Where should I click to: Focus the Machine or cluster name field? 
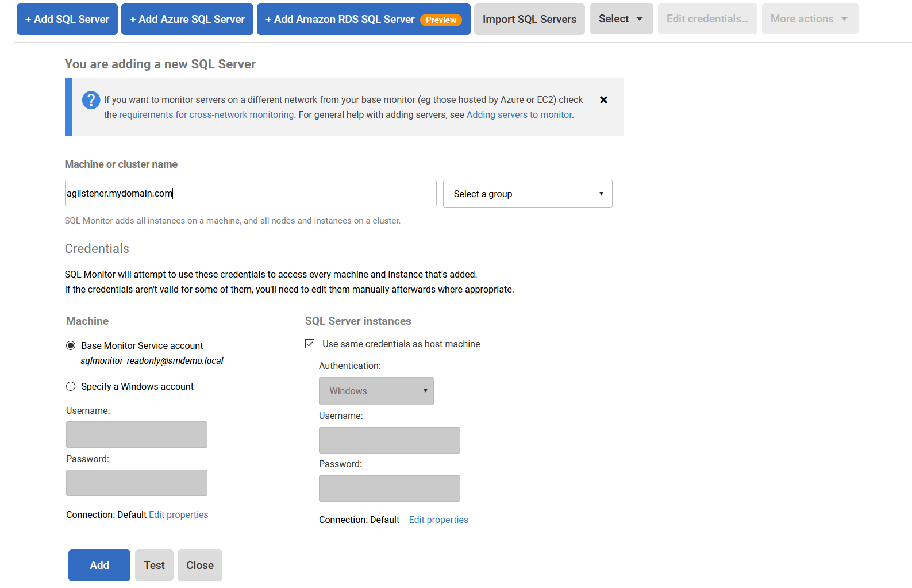[x=250, y=193]
